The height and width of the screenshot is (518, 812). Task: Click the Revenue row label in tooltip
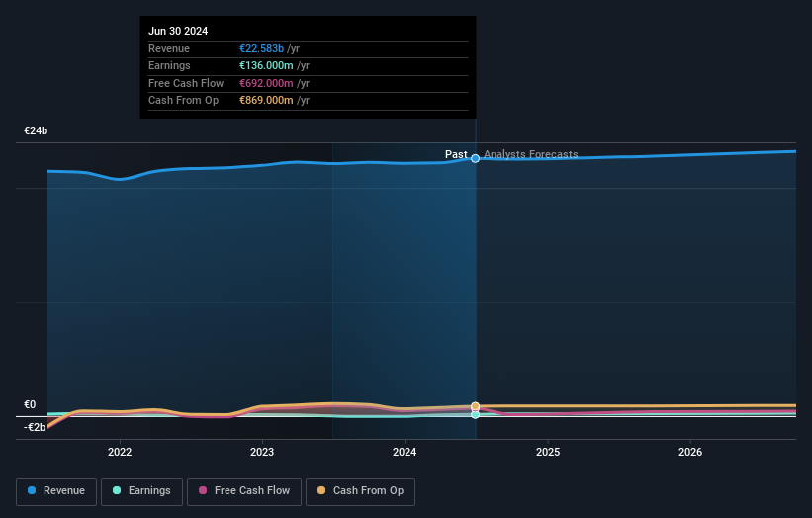pos(169,48)
